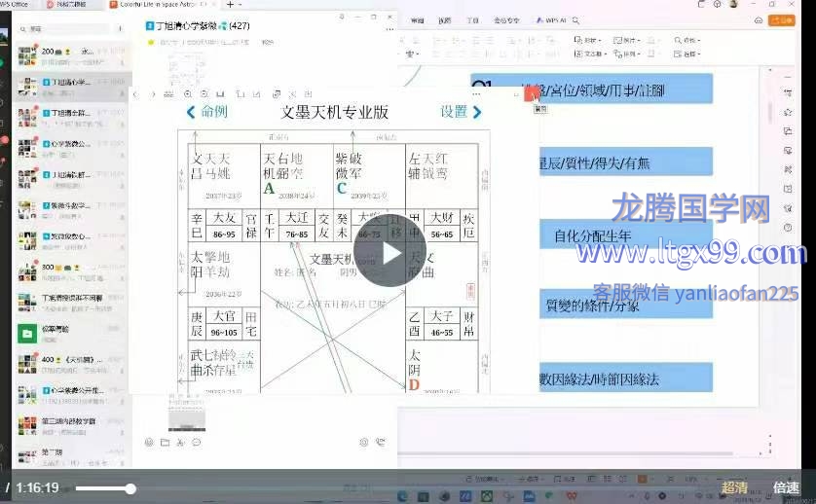Open the thumbnail grid view in the image viewer
Viewport: 816px width, 504px height.
tap(168, 94)
